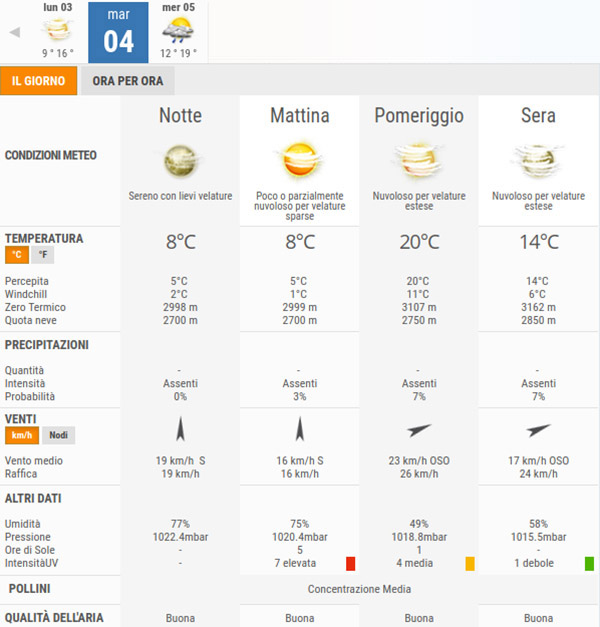
Task: Click '23 km/h OSO' wind value
Action: click(x=419, y=461)
